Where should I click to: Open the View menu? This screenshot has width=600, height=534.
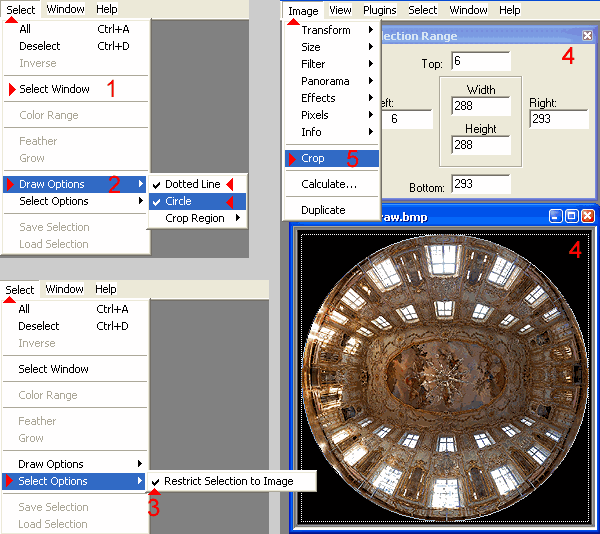point(340,10)
